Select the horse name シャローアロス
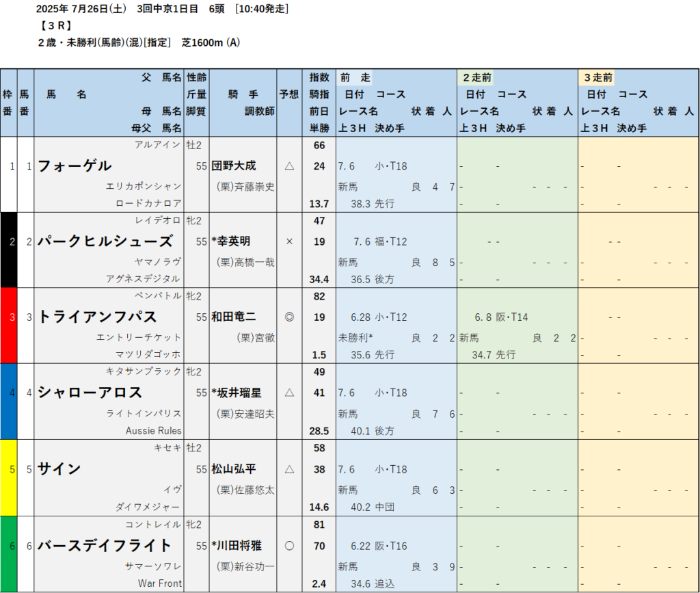This screenshot has height=593, width=700. [x=90, y=393]
